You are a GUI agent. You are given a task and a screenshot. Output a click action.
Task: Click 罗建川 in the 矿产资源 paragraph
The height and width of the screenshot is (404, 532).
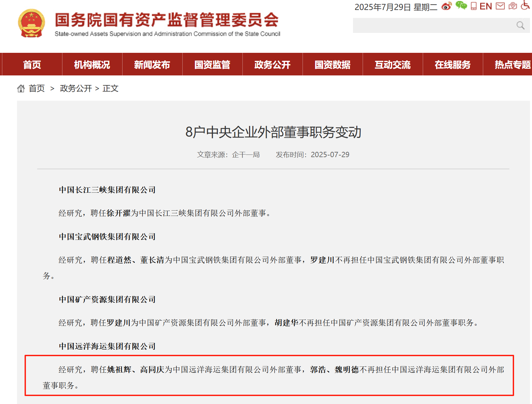coord(119,323)
